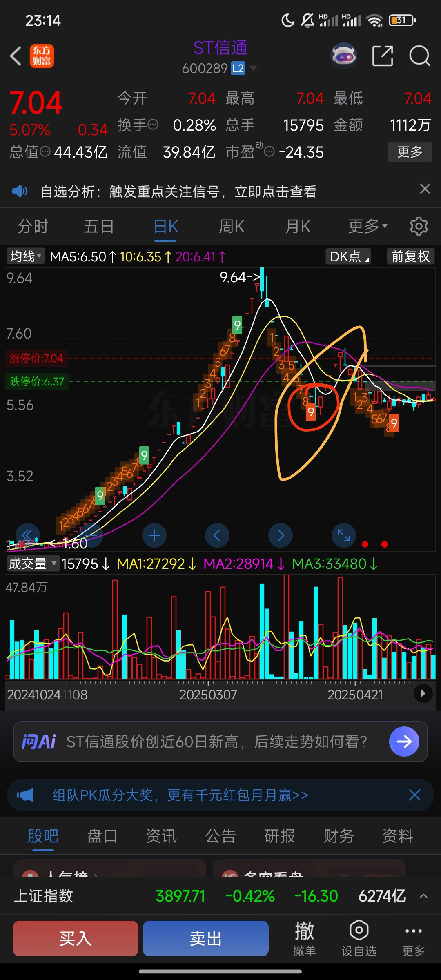Tap the 上证指数 index label
Image resolution: width=441 pixels, height=980 pixels.
point(43,896)
